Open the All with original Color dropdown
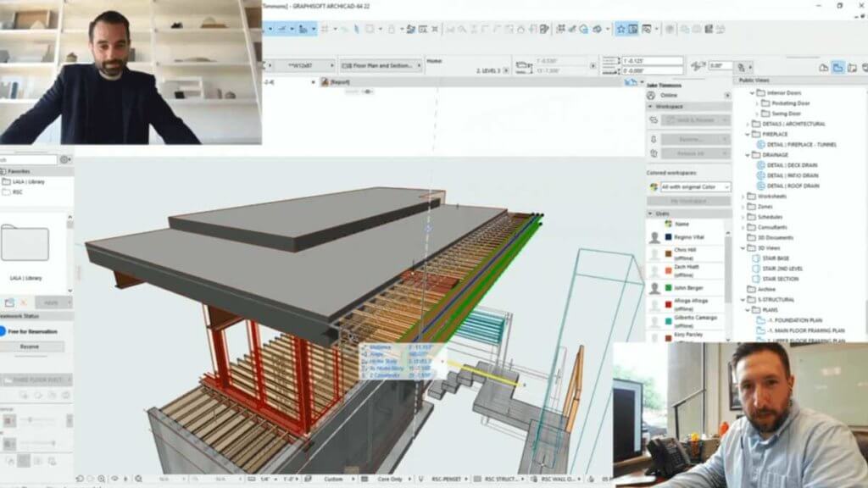 click(x=695, y=185)
